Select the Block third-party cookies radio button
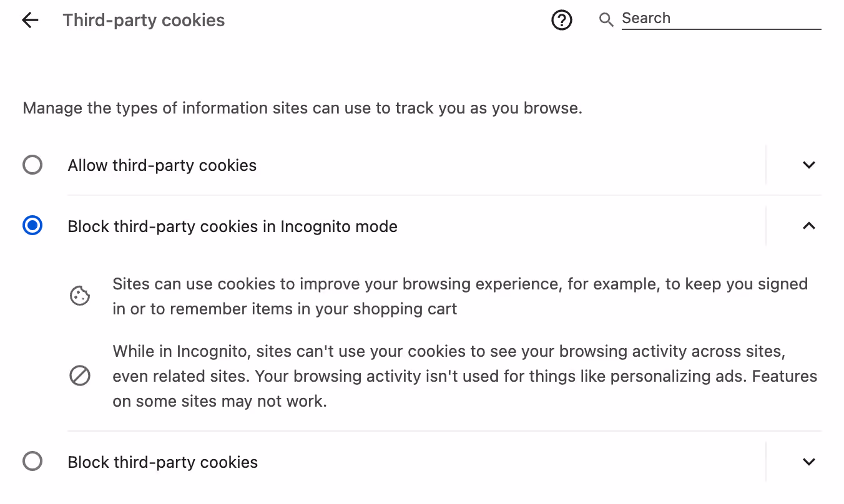This screenshot has height=504, width=844. click(x=32, y=461)
